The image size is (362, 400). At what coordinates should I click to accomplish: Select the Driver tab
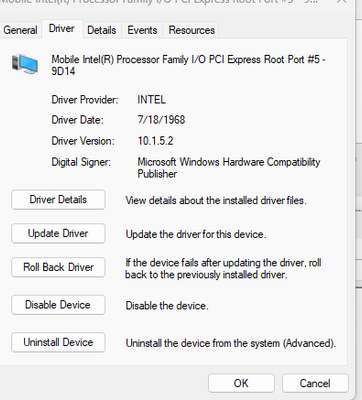tap(62, 29)
